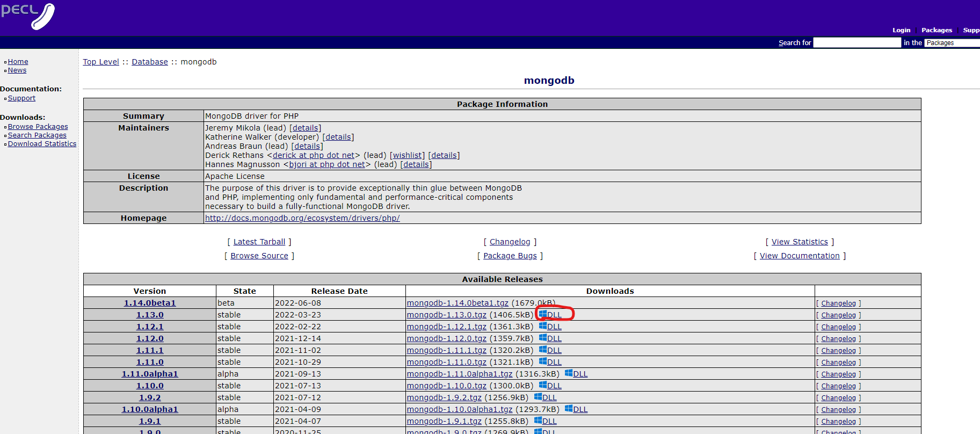Navigate to Database breadcrumb
The image size is (980, 434).
[150, 62]
